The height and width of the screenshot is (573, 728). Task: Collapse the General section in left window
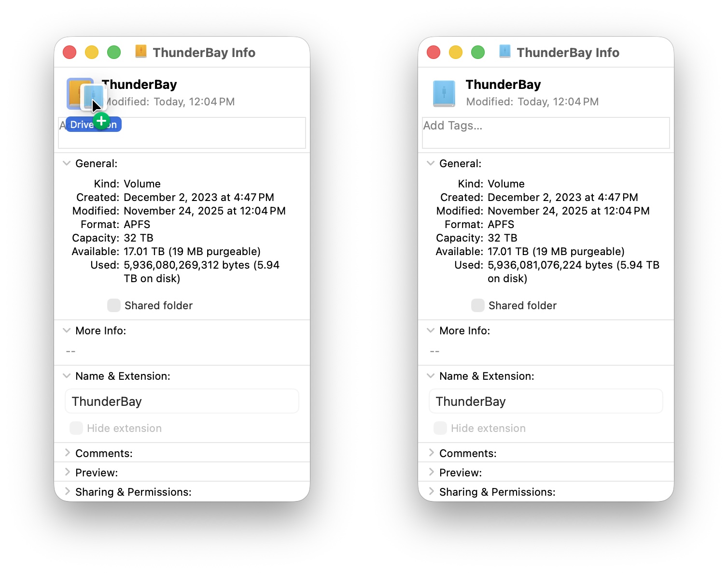click(67, 163)
